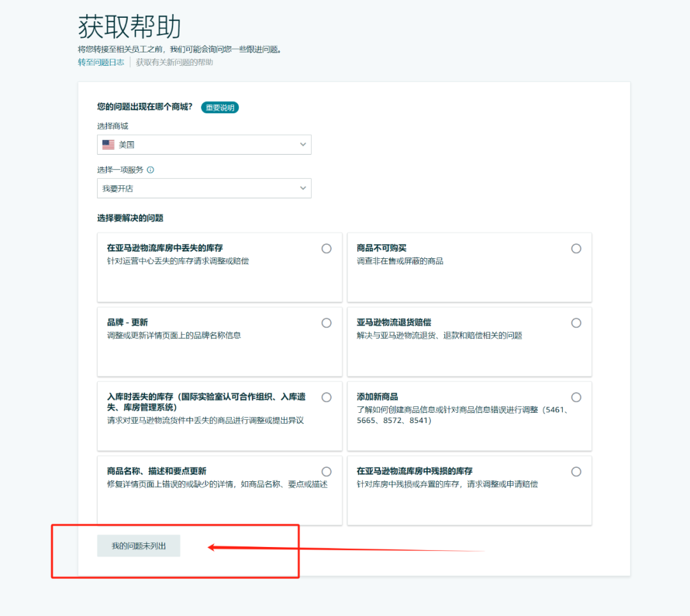Click the 转至问题日志 link
The image size is (690, 616).
100,62
